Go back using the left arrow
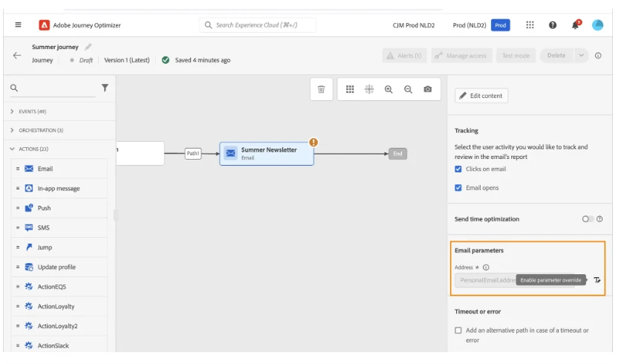Image resolution: width=630 pixels, height=364 pixels. point(17,56)
